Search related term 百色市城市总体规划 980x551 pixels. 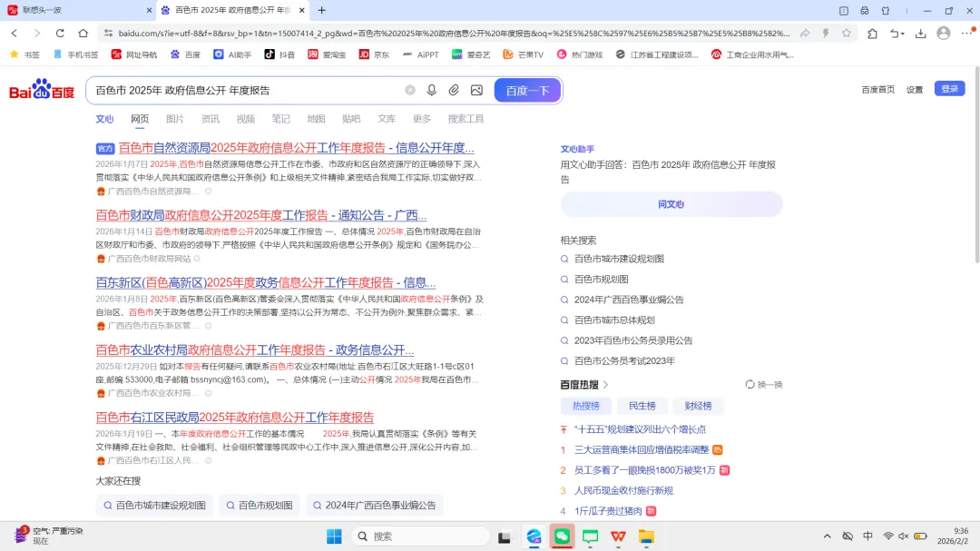(614, 320)
